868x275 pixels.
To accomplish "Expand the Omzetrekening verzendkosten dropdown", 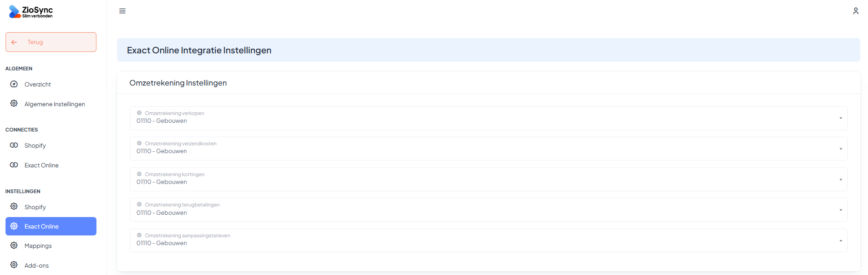I will tap(488, 149).
